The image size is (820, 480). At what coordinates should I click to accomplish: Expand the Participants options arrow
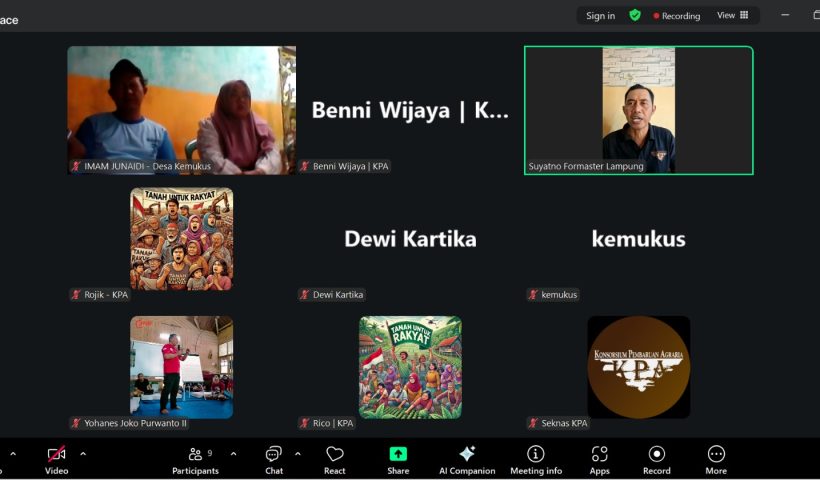point(233,453)
